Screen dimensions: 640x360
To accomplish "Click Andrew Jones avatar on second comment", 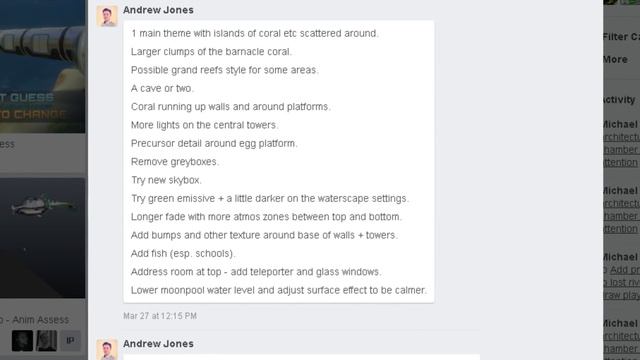I will point(107,349).
